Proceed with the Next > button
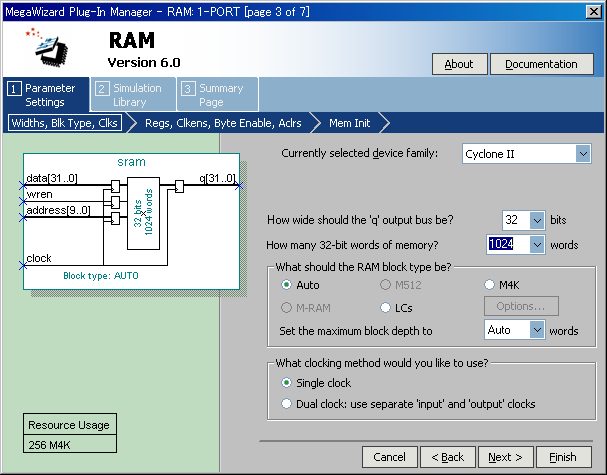 click(x=506, y=457)
